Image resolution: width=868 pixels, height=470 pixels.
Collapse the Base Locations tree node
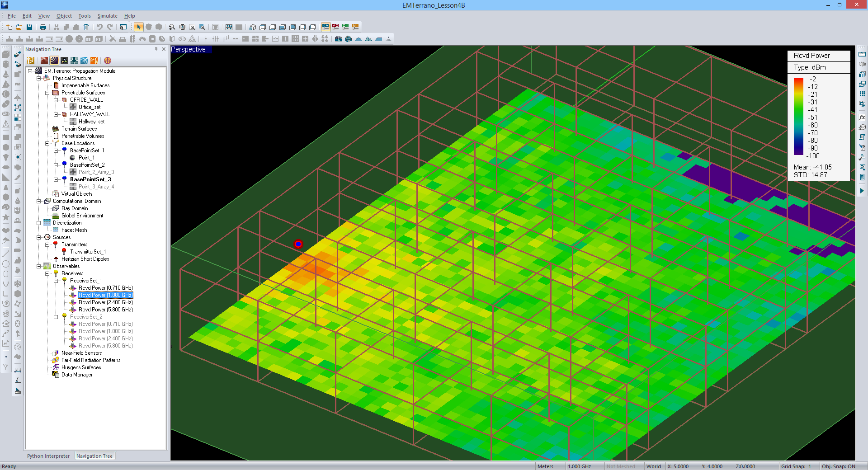[x=47, y=143]
